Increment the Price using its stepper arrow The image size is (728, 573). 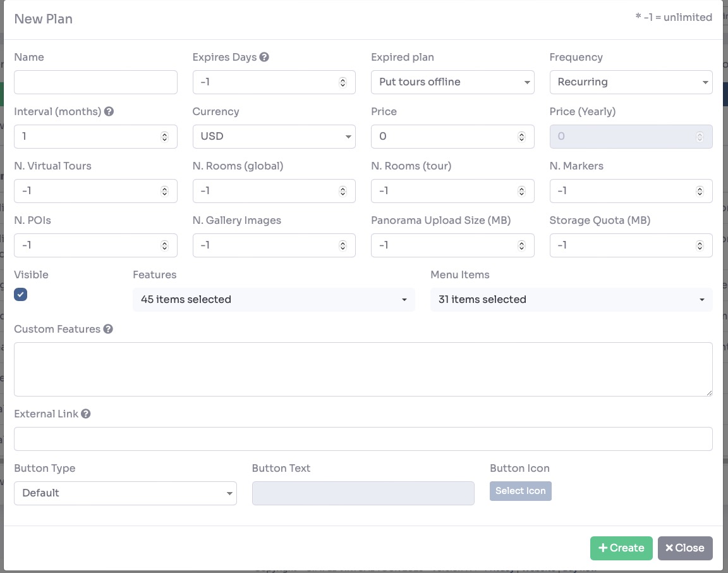tap(521, 133)
